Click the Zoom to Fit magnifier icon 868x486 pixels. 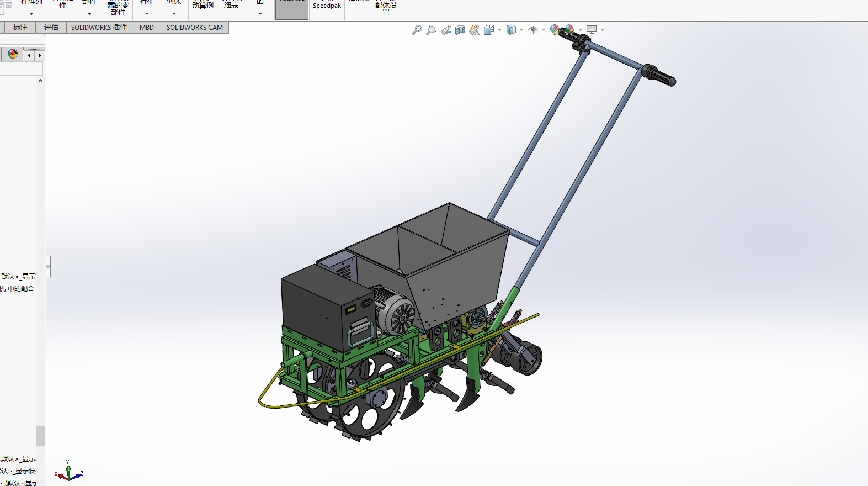417,30
